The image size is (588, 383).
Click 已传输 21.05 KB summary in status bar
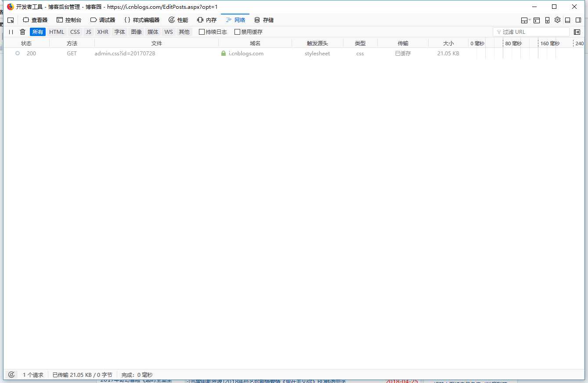click(83, 375)
